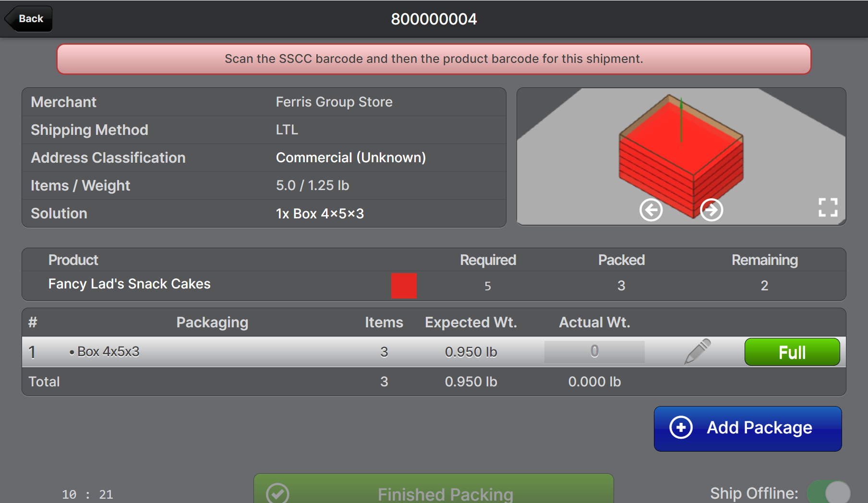Select the Fancy Lad's Snack Cakes product name
The height and width of the screenshot is (503, 868).
point(129,284)
